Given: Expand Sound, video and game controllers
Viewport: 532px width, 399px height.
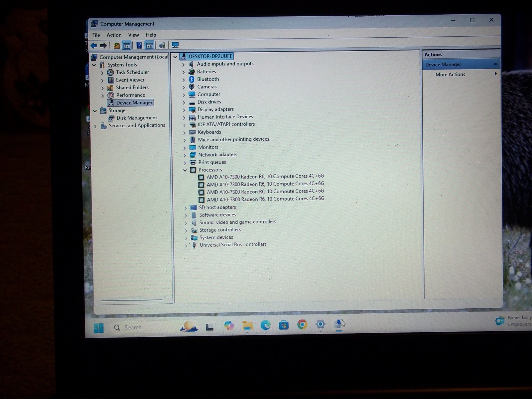Looking at the screenshot, I should [x=186, y=223].
